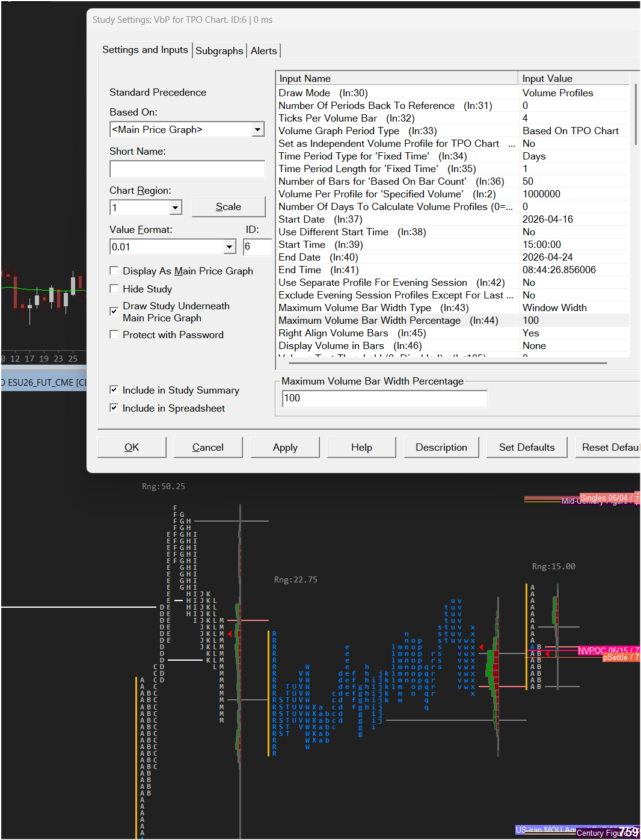
Task: Click the Description button
Action: (441, 447)
